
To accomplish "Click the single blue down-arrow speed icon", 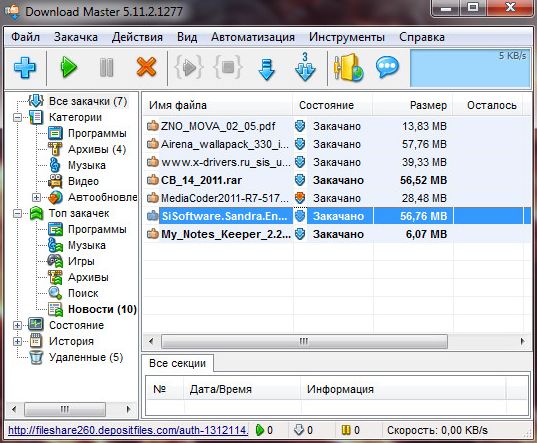I will (x=266, y=69).
